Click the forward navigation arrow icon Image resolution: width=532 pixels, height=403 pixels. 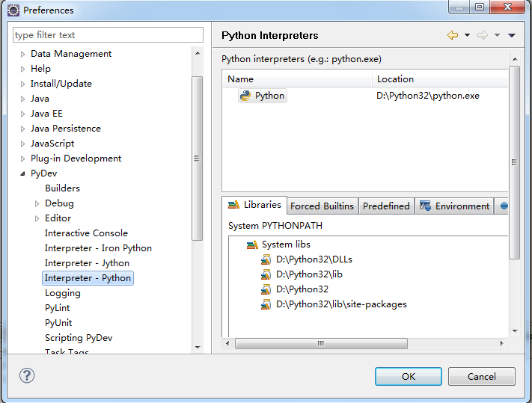point(482,35)
